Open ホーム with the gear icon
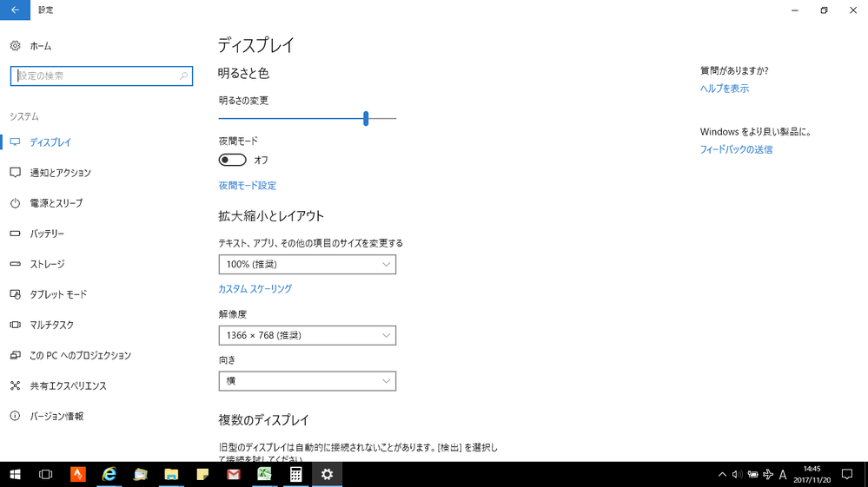Image resolution: width=868 pixels, height=487 pixels. 31,46
